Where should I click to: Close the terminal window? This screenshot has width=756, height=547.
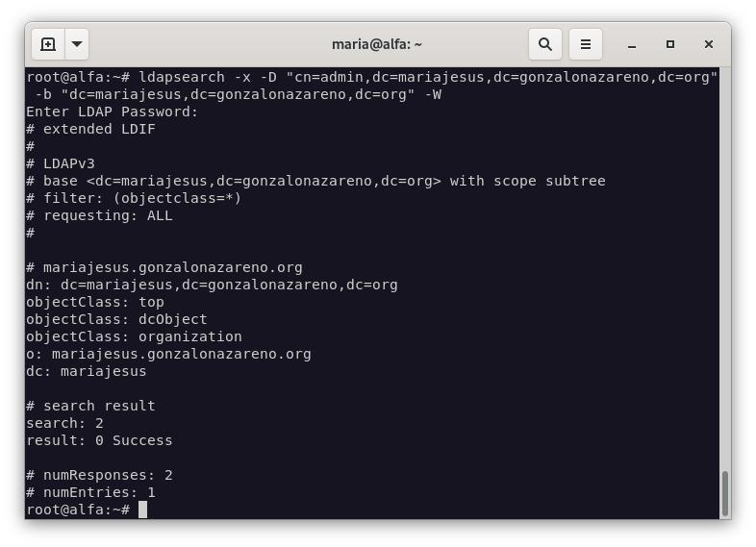pos(709,44)
